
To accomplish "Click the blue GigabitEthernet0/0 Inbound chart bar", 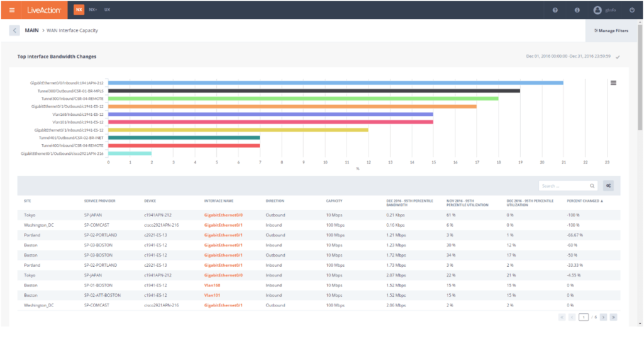I will pyautogui.click(x=335, y=82).
